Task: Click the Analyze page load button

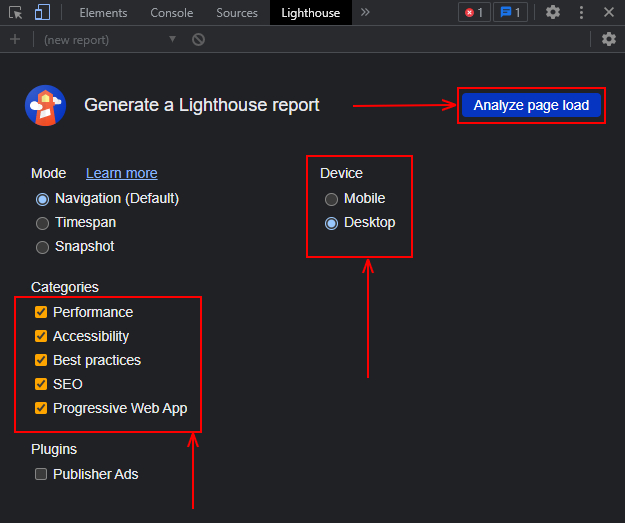Action: point(531,105)
